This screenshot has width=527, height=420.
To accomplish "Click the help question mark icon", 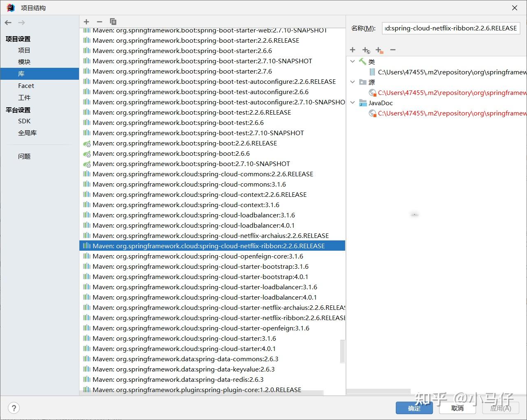I will 14,408.
